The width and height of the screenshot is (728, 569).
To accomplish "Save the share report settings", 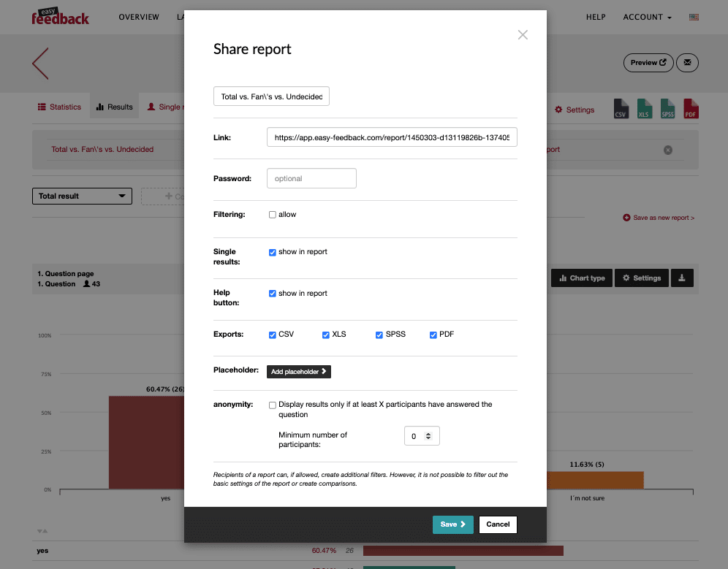I will click(452, 524).
